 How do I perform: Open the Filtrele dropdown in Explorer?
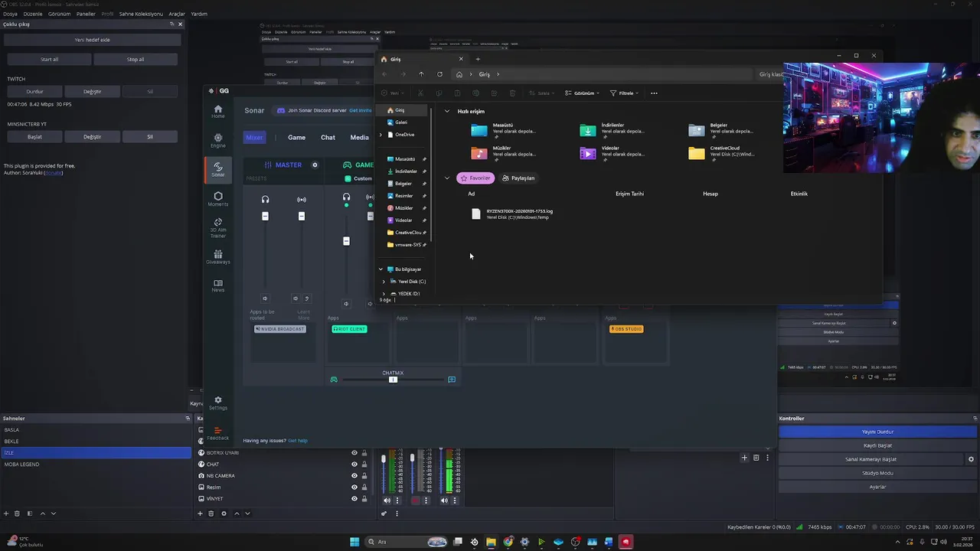pyautogui.click(x=625, y=93)
